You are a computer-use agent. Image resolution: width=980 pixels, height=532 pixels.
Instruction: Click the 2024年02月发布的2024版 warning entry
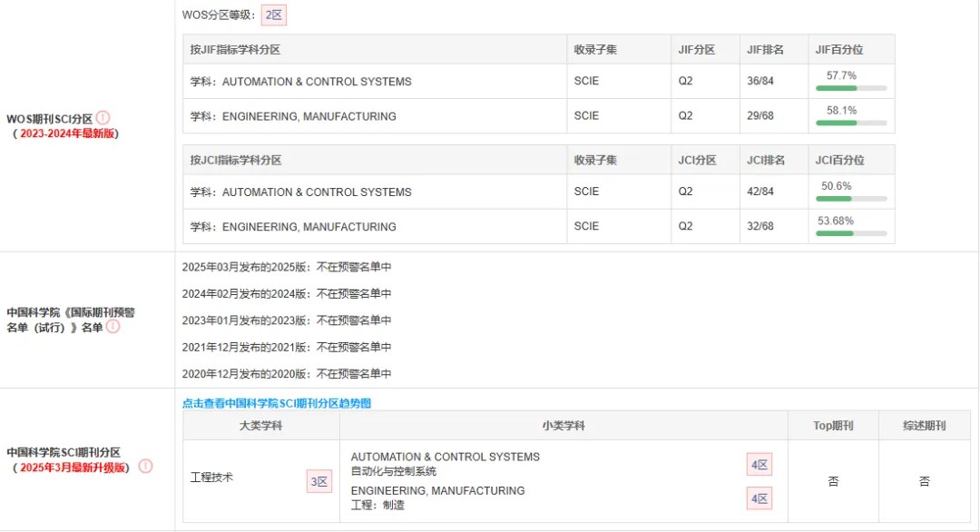coord(286,294)
